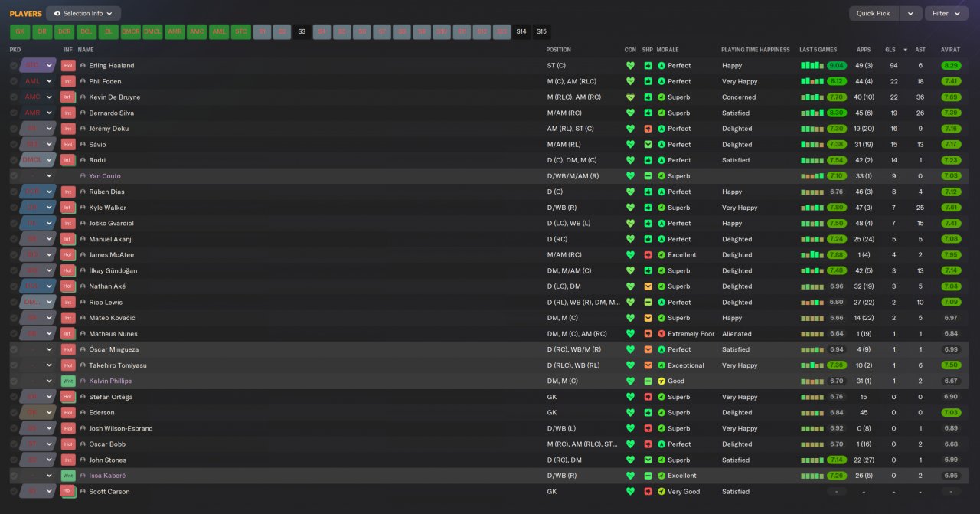Click the profile icon beside Scott Carson

tap(83, 492)
